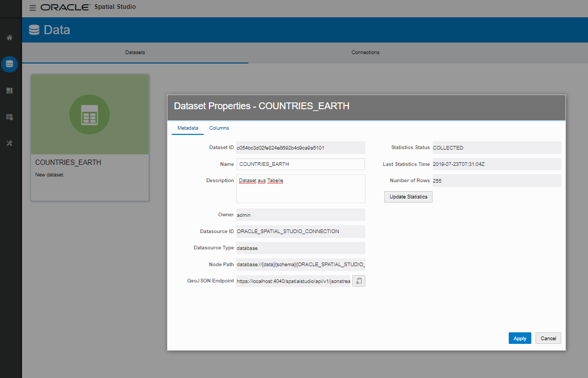The image size is (588, 378).
Task: Switch to the Datasets tab
Action: tap(135, 52)
